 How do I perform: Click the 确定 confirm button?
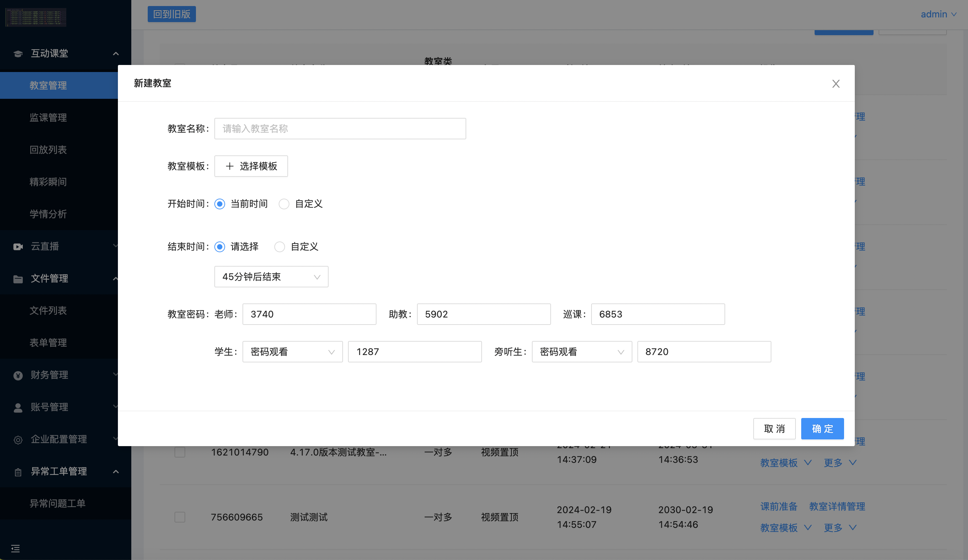(x=822, y=429)
